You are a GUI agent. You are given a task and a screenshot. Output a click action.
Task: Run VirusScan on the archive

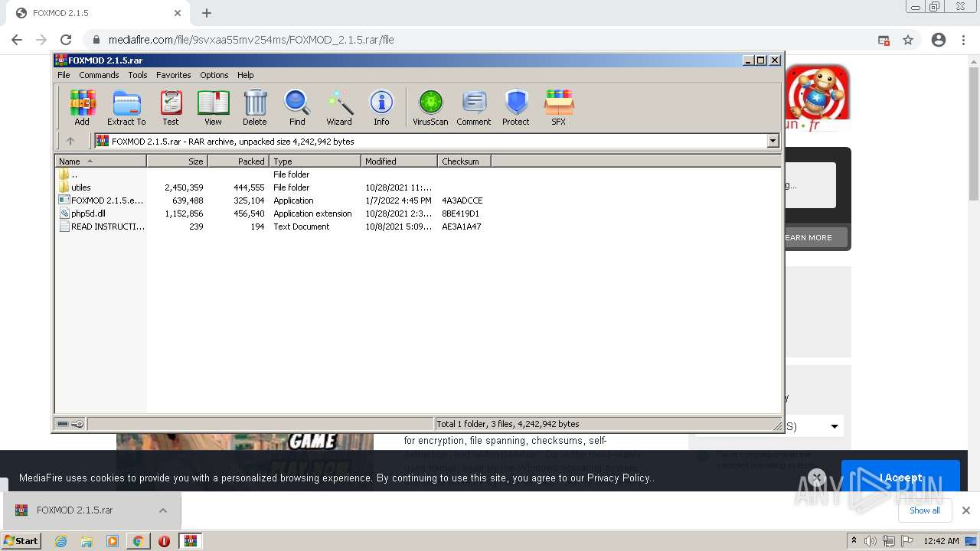click(430, 107)
